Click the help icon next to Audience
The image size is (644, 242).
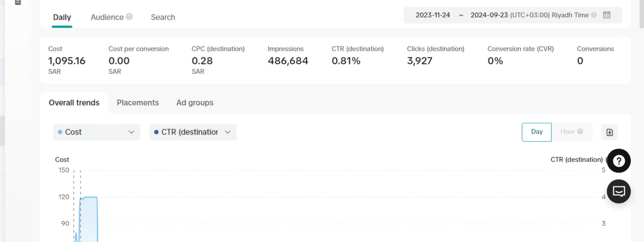[129, 17]
